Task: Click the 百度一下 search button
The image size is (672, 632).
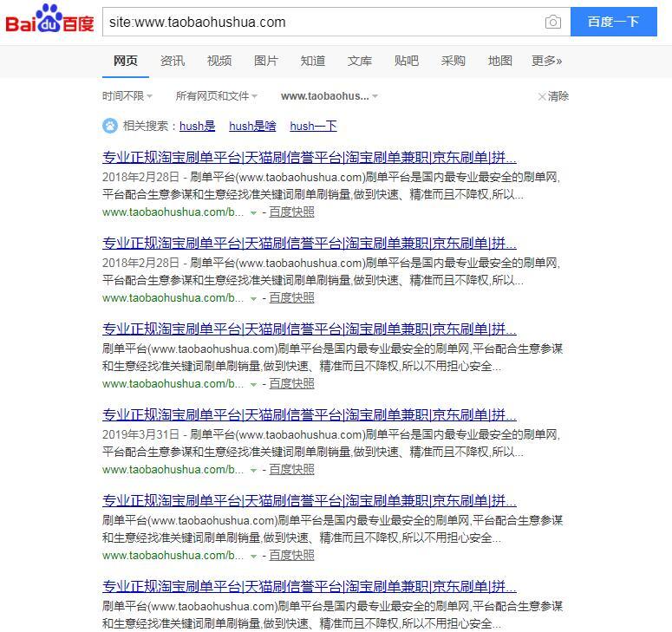Action: [614, 22]
